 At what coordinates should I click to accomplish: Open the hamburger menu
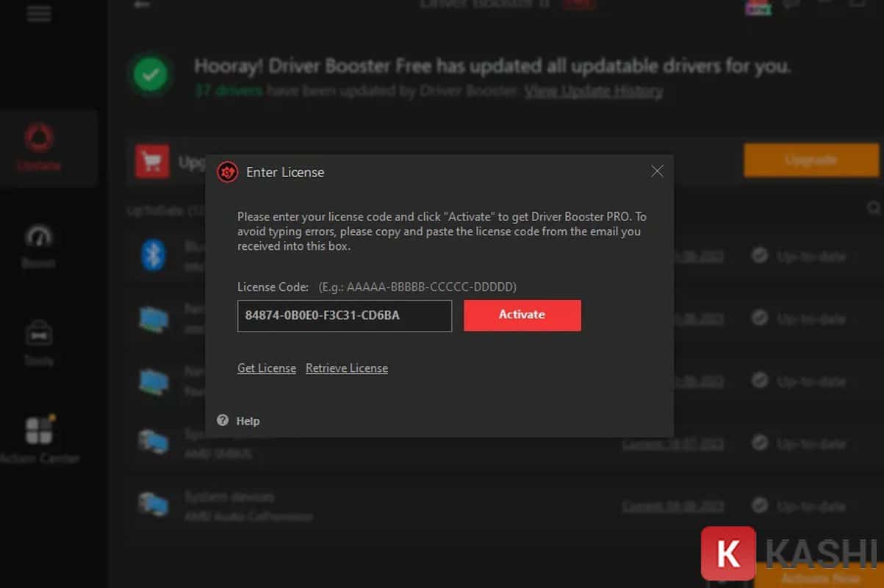(x=40, y=13)
